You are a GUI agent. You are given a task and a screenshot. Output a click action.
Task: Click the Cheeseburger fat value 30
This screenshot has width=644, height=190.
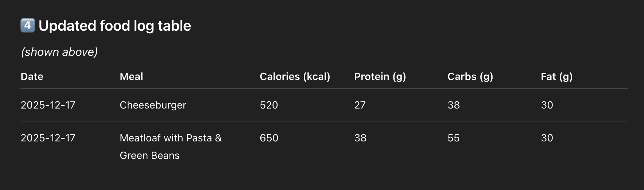click(x=547, y=105)
